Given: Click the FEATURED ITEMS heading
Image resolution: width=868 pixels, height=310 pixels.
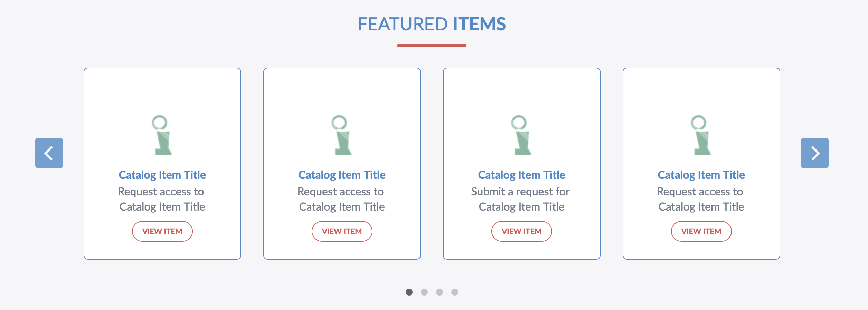Looking at the screenshot, I should point(432,24).
